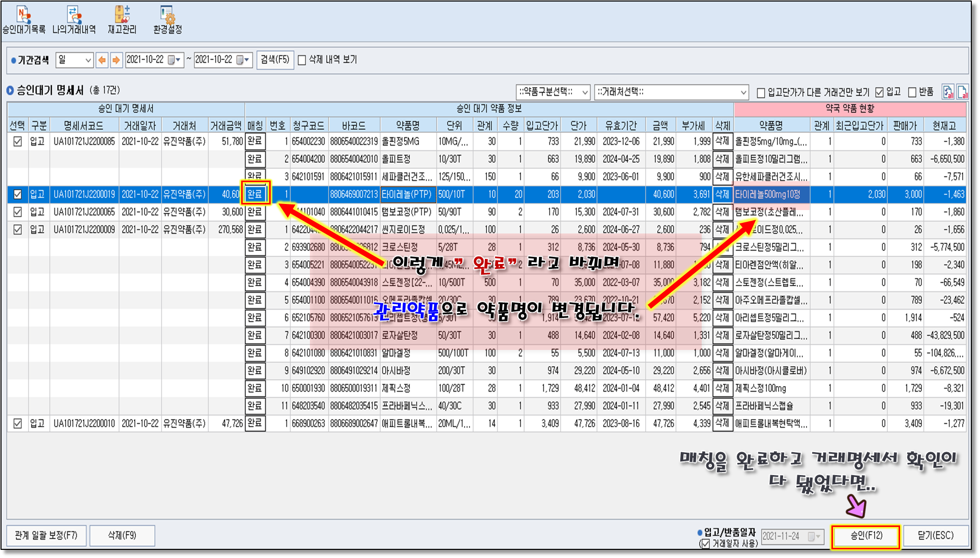The height and width of the screenshot is (558, 980).
Task: Click the uncheck-all document icon at top right
Action: pyautogui.click(x=962, y=92)
